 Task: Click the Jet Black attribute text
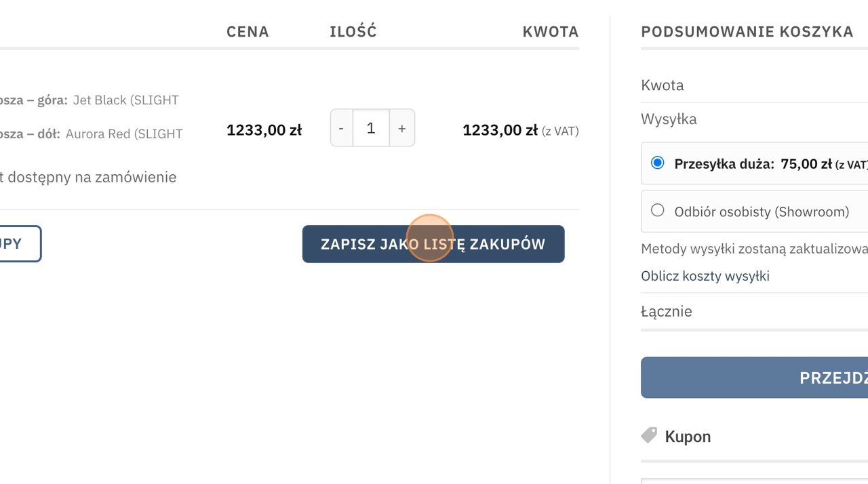coord(125,100)
